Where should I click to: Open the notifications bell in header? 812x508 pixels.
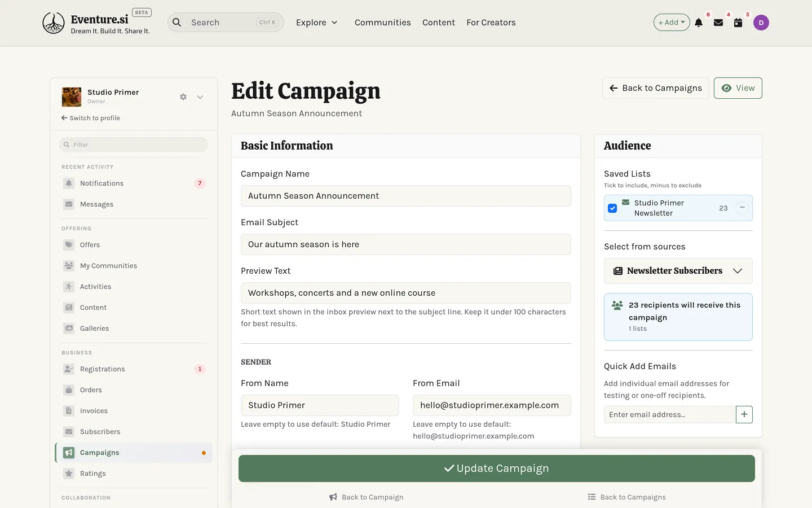[x=699, y=23]
